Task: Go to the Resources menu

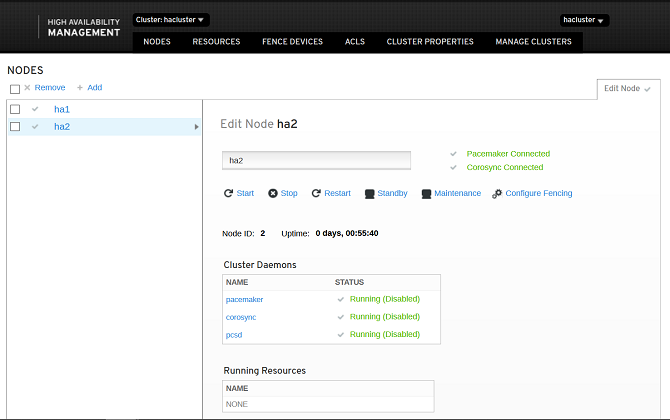Action: point(216,41)
